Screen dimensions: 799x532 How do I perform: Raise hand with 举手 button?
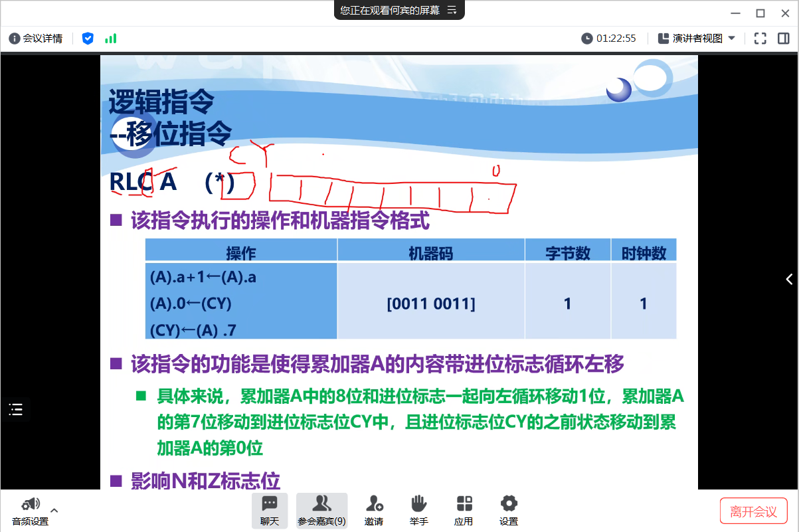(418, 511)
